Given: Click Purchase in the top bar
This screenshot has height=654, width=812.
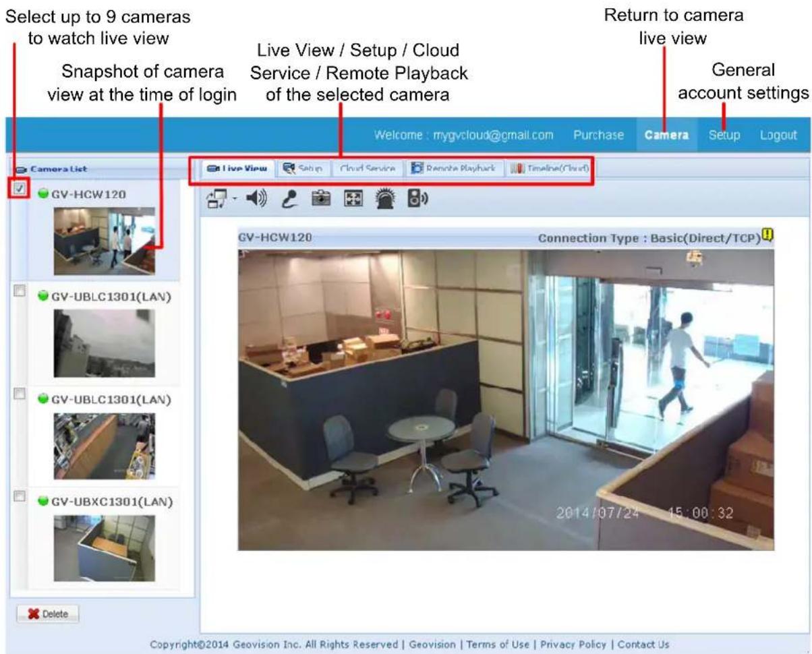Looking at the screenshot, I should (598, 136).
